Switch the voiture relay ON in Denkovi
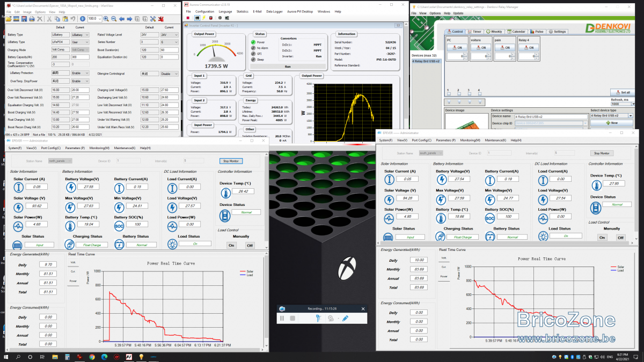The image size is (644, 362). pyautogui.click(x=481, y=47)
